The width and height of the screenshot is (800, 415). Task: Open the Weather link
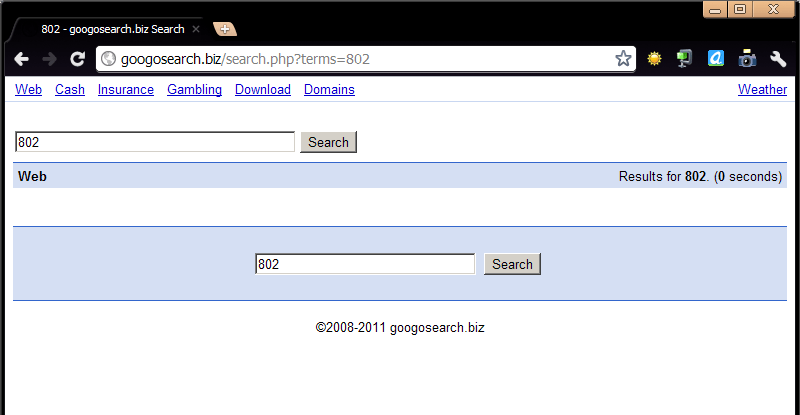[x=762, y=89]
